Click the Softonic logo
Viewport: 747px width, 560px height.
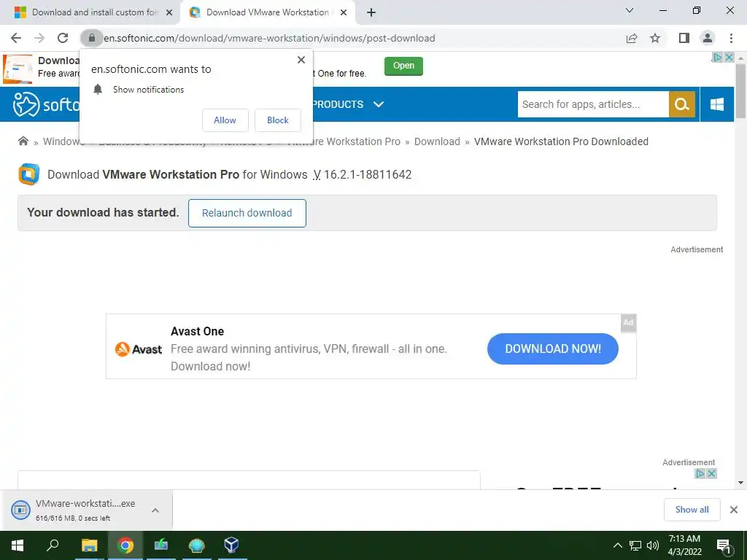[46, 104]
